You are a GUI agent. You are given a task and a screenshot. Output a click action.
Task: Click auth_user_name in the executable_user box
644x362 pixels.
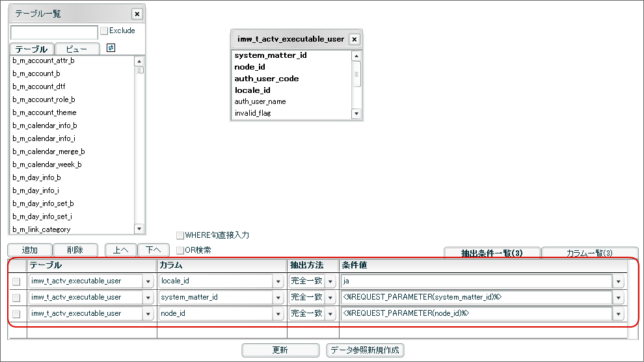point(260,101)
